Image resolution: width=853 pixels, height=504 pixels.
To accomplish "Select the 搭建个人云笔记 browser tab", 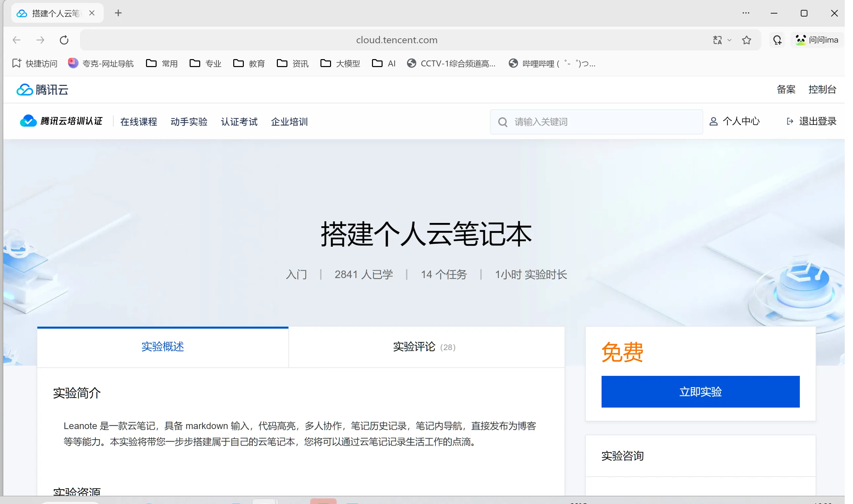I will coord(57,13).
